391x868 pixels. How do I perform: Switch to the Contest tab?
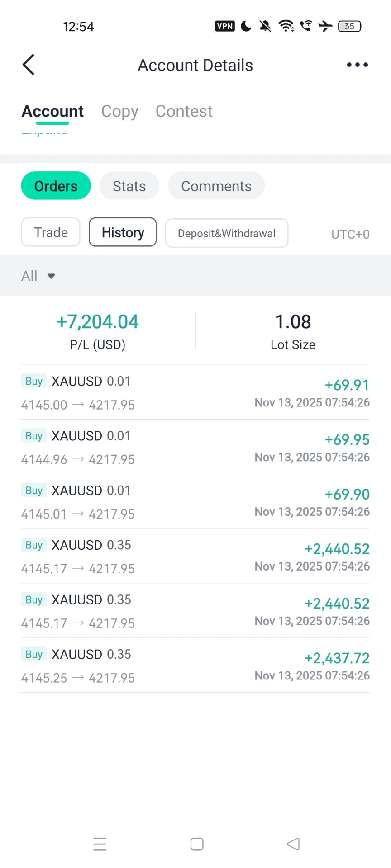[x=184, y=111]
